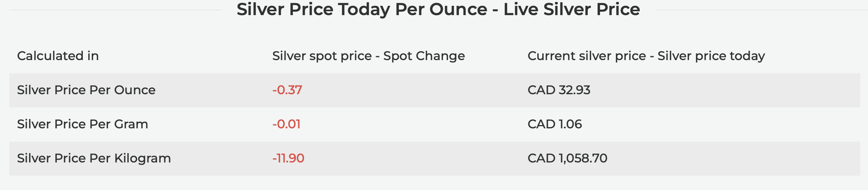Click the 32.93 per-ounce price number
This screenshot has width=868, height=190.
click(x=574, y=90)
